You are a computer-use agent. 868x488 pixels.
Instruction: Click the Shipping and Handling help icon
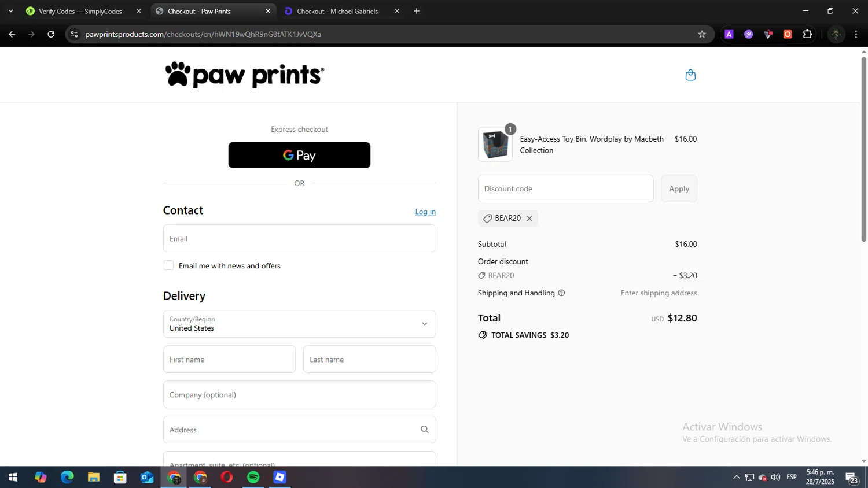[561, 293]
